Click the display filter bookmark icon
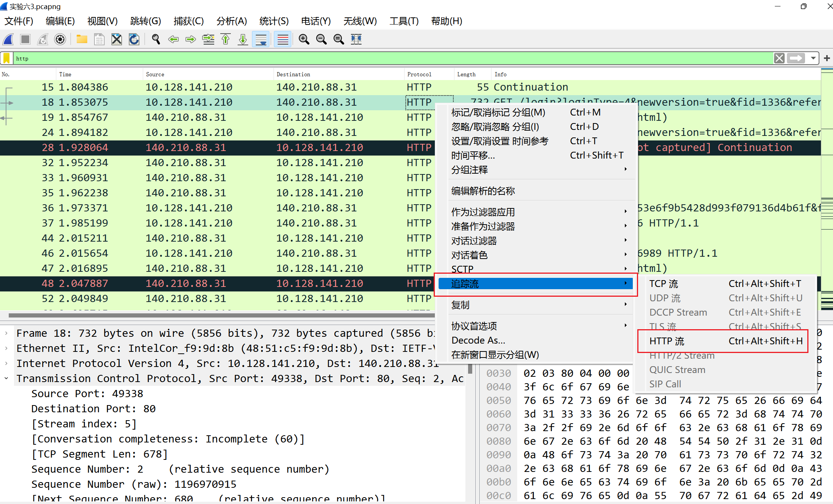The width and height of the screenshot is (833, 504). (6, 58)
